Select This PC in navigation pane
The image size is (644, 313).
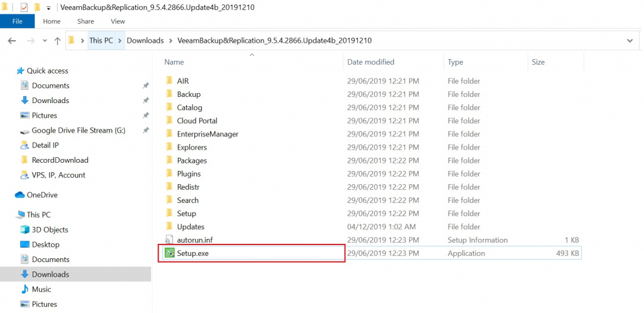38,214
